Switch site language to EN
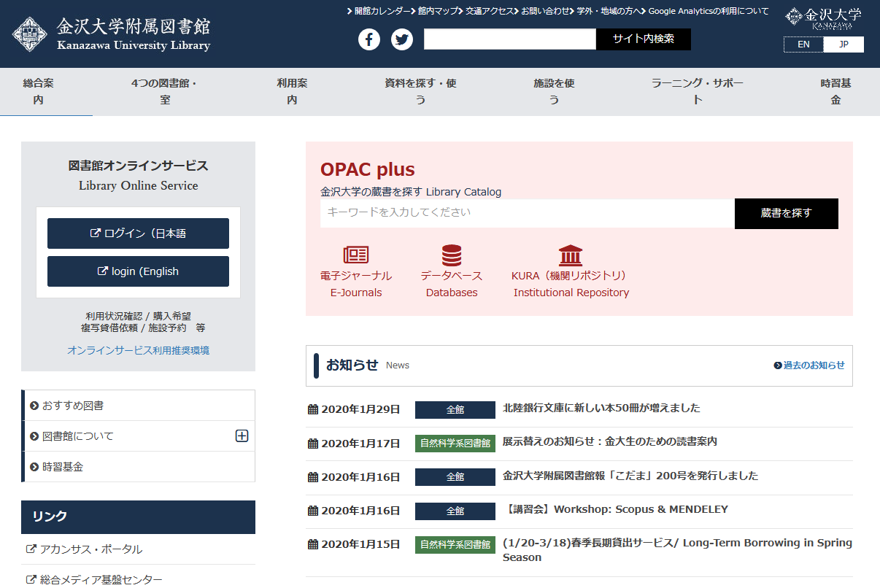The image size is (880, 588). 803,45
